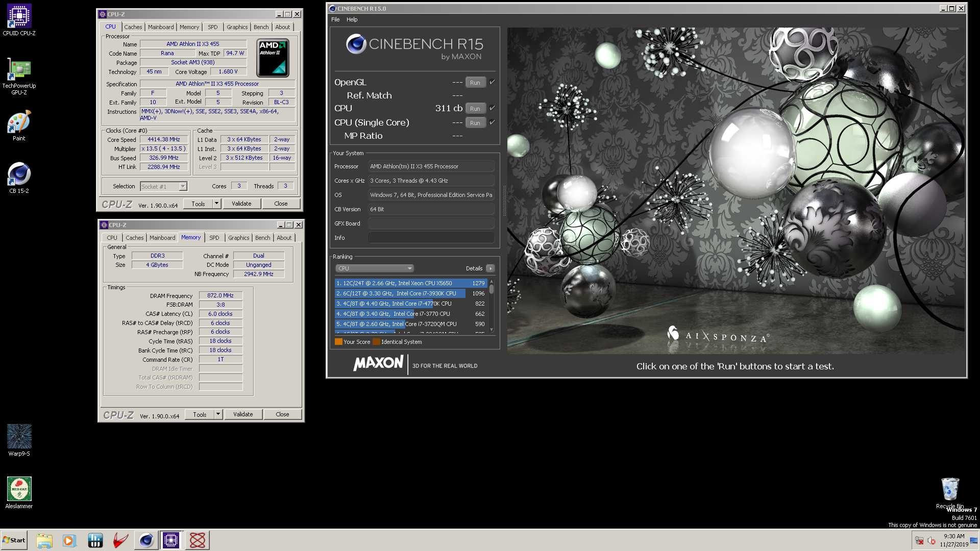
Task: Switch to Mainboard tab in upper CPU-Z
Action: pos(161,27)
